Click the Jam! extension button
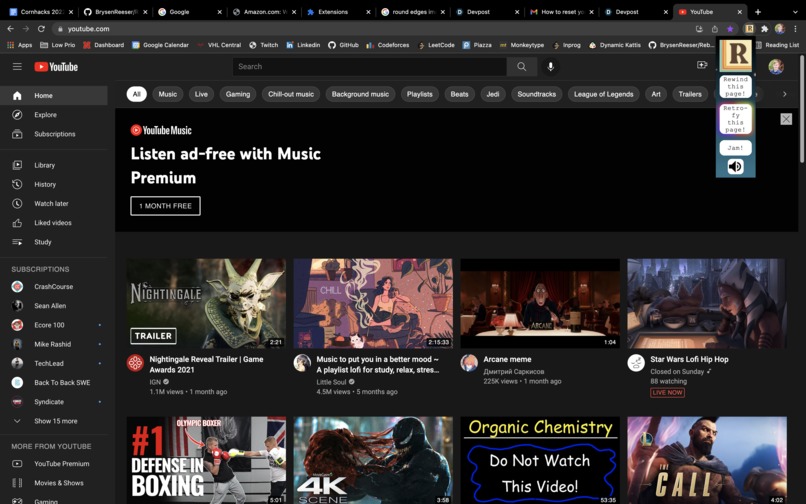806x504 pixels. pyautogui.click(x=736, y=148)
